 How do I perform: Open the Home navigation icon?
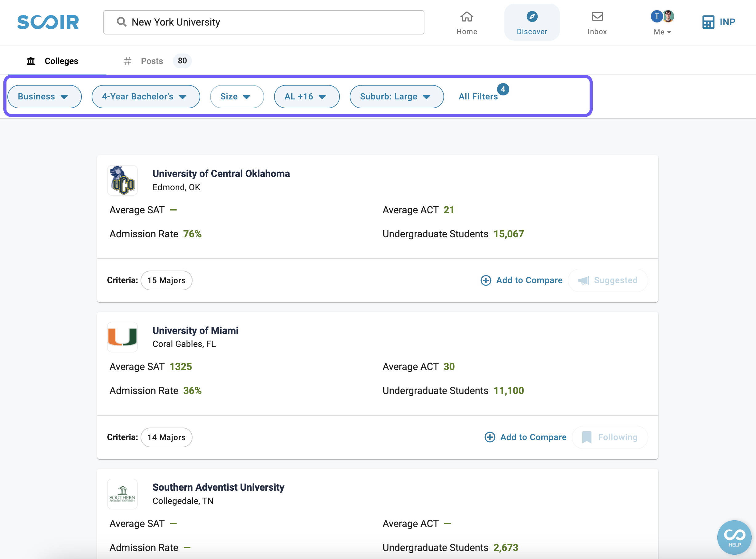coord(467,16)
